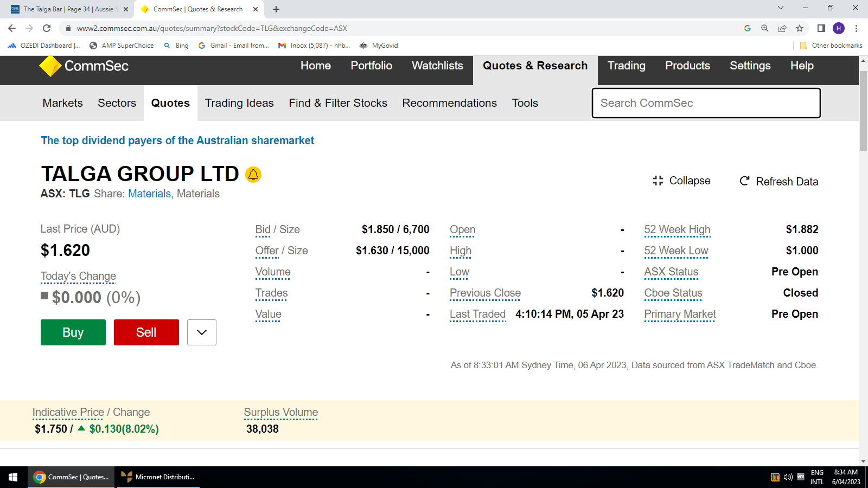Screen dimensions: 868x488
Task: Select the Recommendations sub-tab
Action: (450, 103)
